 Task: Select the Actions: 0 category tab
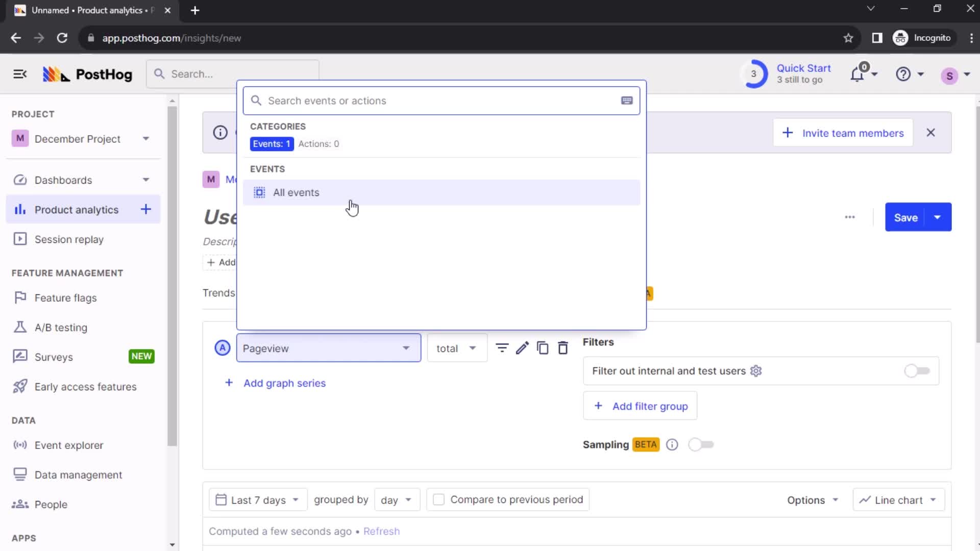click(x=318, y=143)
